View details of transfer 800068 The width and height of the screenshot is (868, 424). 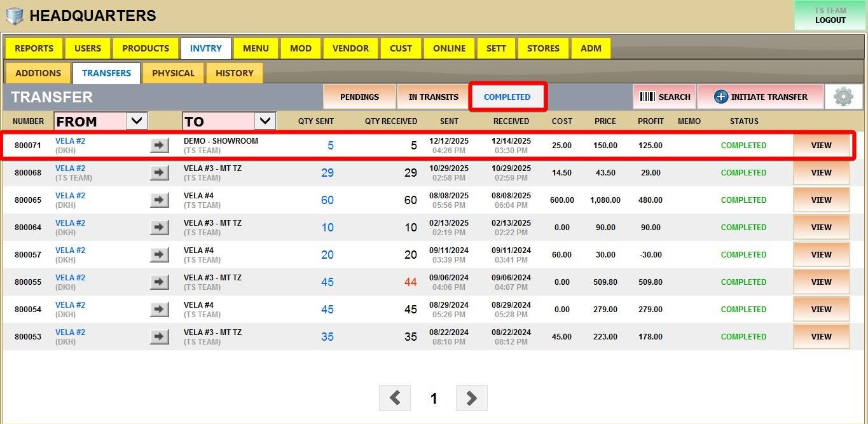(821, 173)
